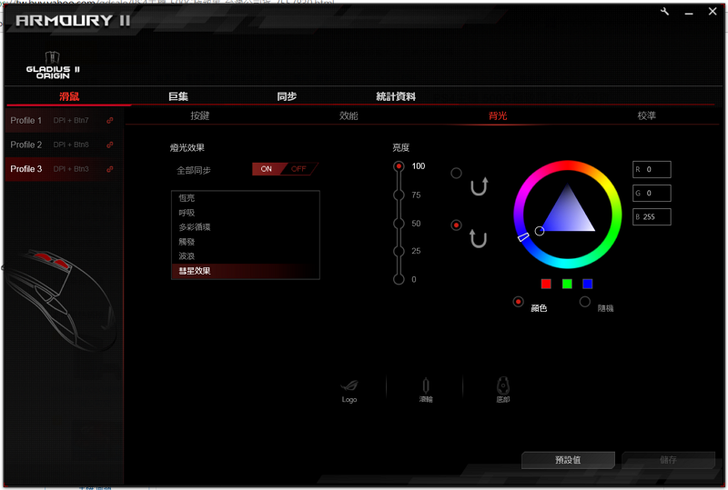
Task: Set brightness to 75
Action: [398, 195]
